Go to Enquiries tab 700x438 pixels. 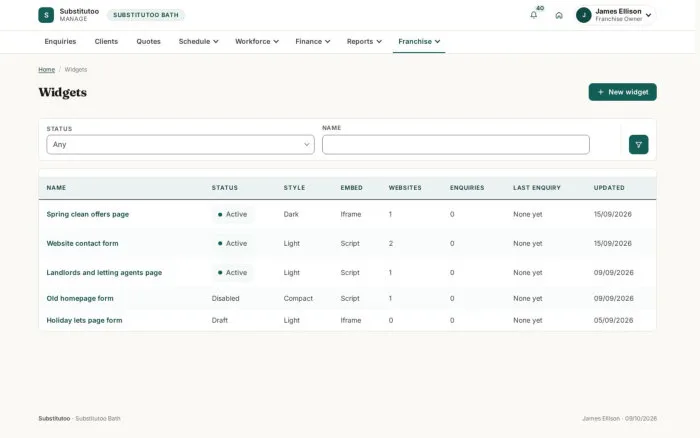tap(60, 42)
